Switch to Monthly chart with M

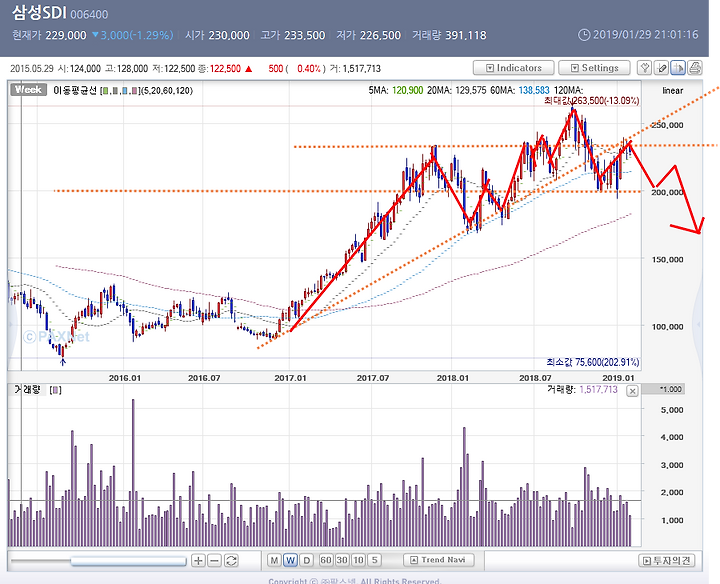274,560
